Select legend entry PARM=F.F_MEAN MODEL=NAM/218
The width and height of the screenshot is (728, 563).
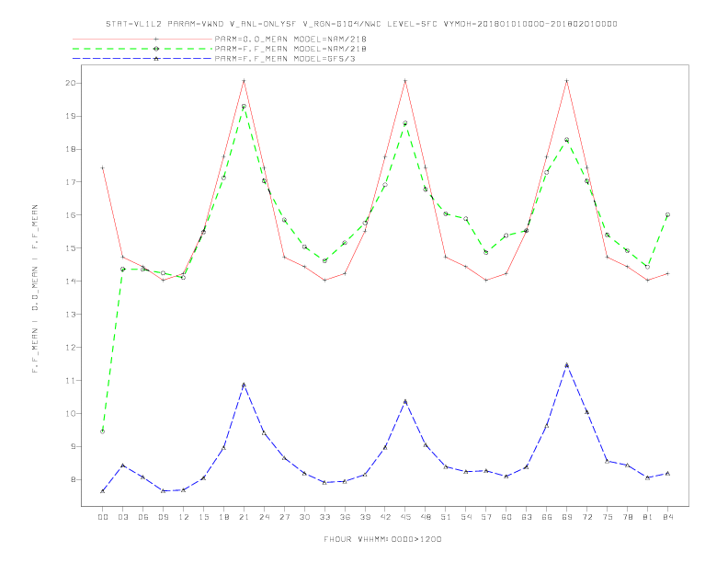(290, 49)
